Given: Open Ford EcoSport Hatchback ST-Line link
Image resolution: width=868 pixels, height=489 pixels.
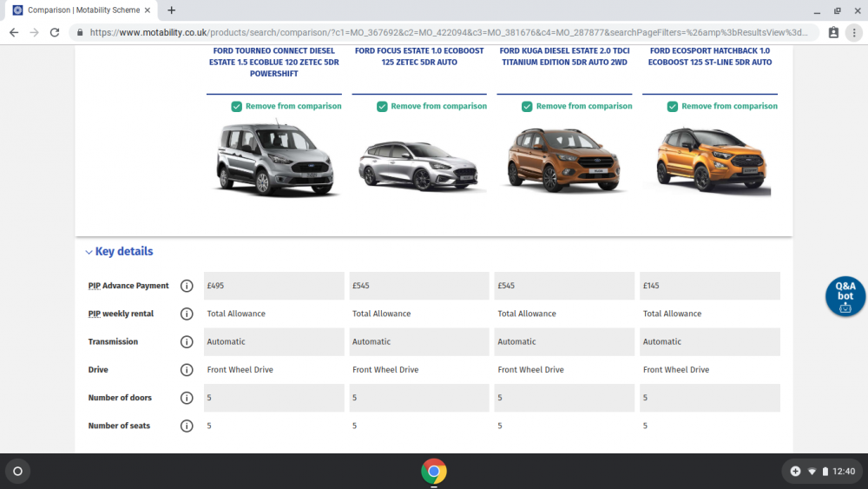Looking at the screenshot, I should (710, 56).
